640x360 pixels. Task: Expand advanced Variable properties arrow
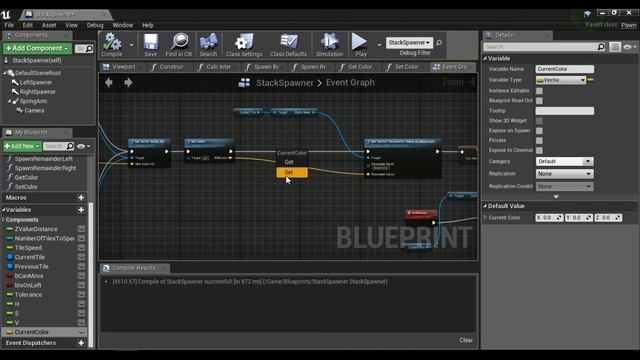point(556,196)
